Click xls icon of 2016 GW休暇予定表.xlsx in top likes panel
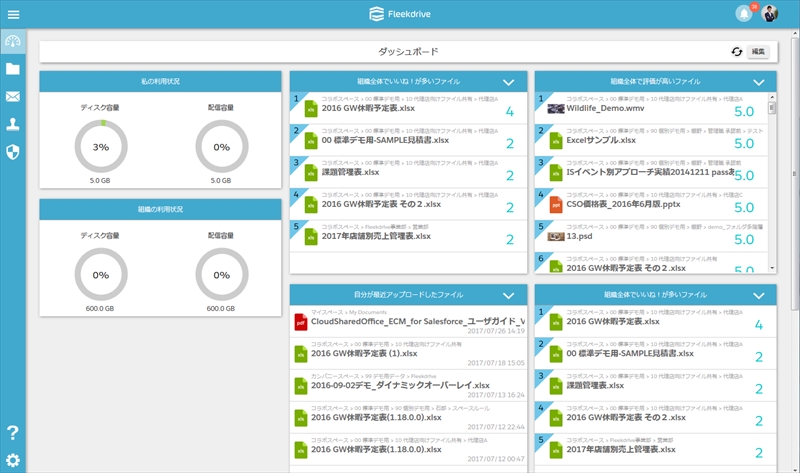 311,109
